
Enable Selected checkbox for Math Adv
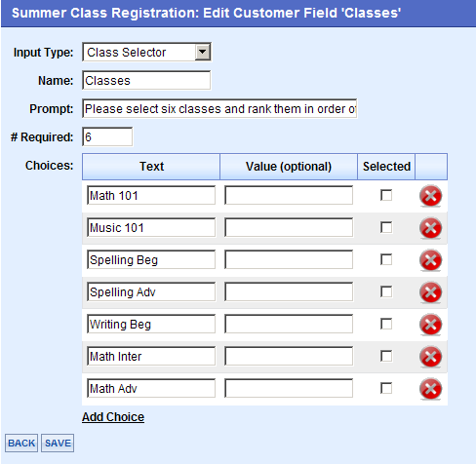pyautogui.click(x=386, y=388)
